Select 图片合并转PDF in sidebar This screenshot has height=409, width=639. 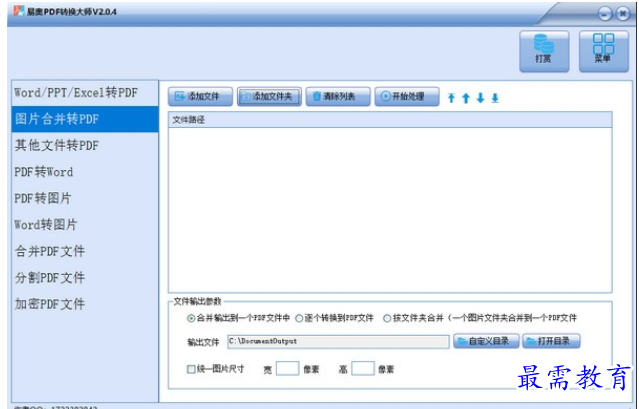(85, 119)
